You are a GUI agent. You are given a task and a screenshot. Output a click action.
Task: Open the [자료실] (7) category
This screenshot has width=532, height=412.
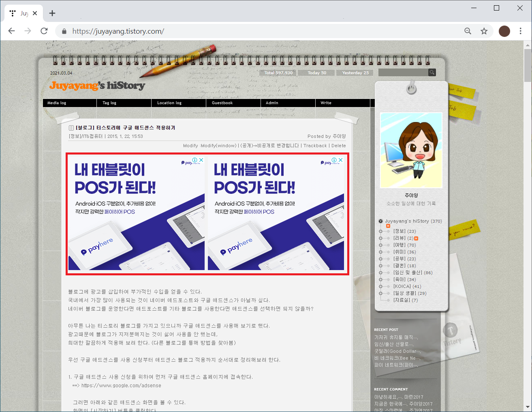click(x=406, y=300)
